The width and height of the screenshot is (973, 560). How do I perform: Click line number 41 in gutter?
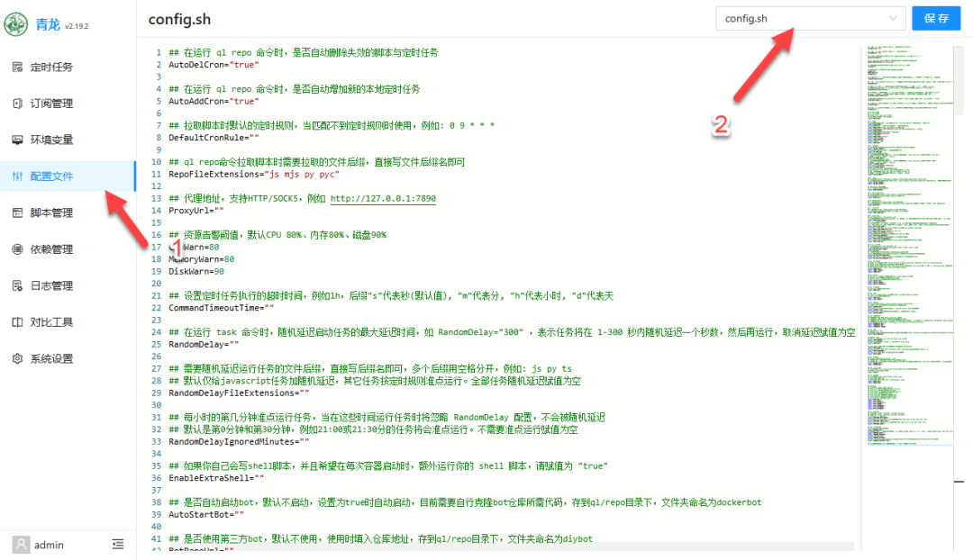pos(157,539)
